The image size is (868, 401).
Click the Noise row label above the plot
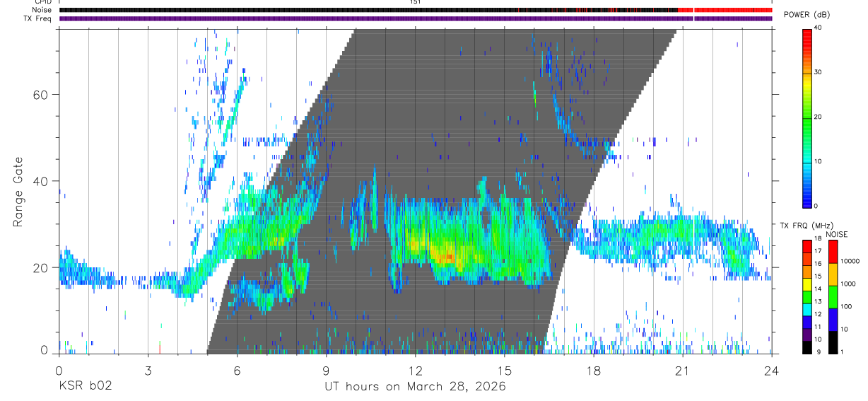tap(43, 10)
